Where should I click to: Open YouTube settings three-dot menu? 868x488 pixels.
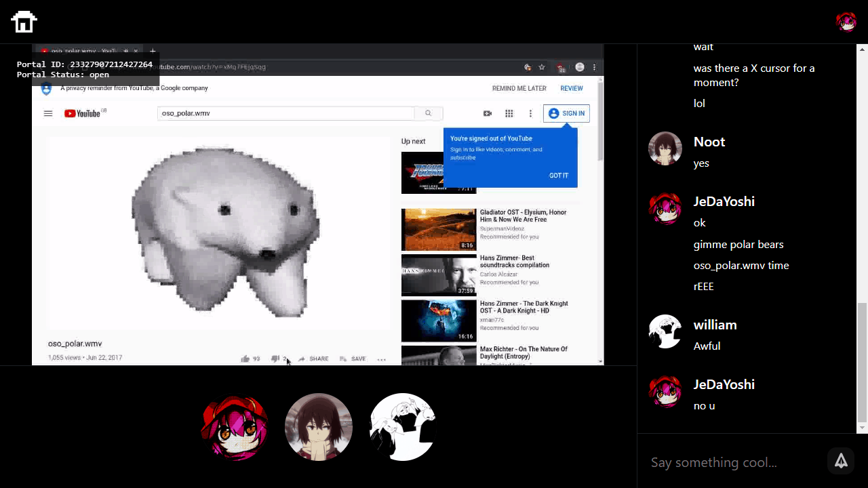tap(530, 113)
